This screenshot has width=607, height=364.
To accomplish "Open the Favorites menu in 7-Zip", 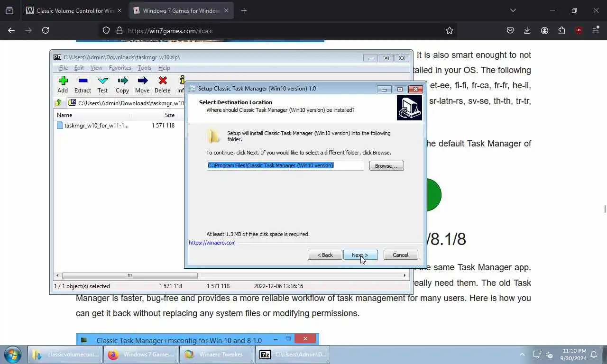I will (x=120, y=68).
